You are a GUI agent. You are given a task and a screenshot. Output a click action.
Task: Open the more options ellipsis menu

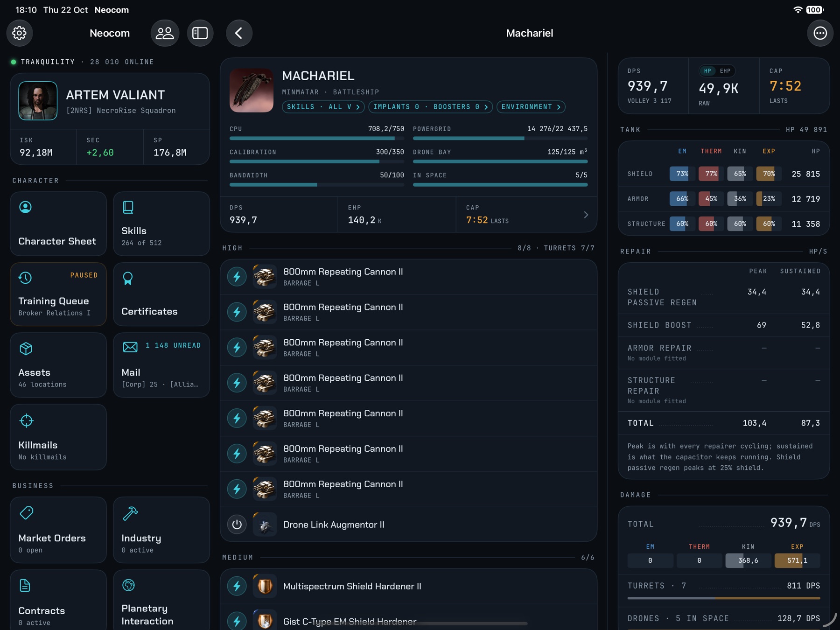820,33
